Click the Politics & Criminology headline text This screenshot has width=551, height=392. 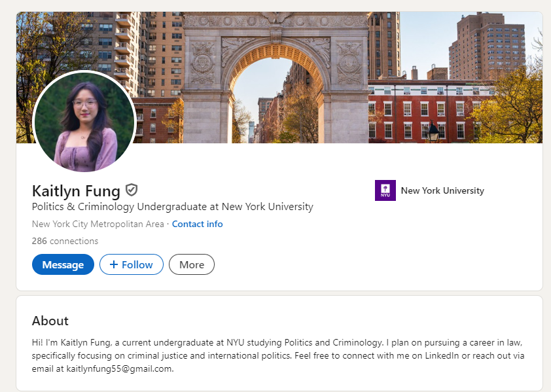coord(172,207)
